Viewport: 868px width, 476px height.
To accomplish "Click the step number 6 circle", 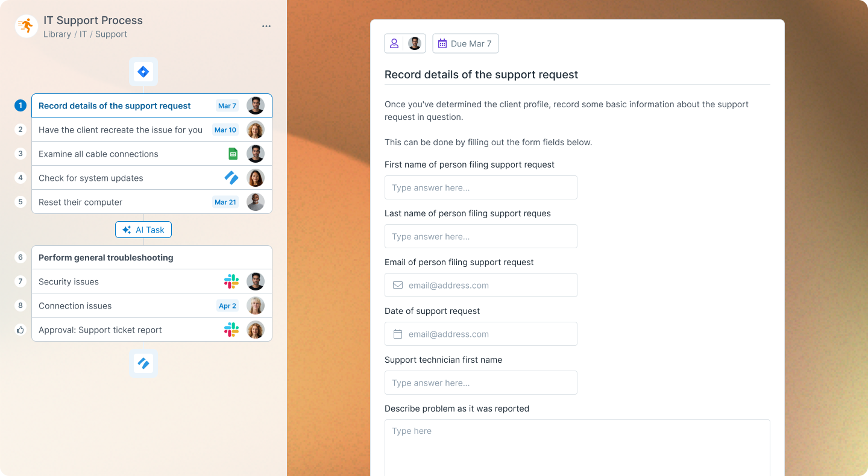I will coord(20,257).
